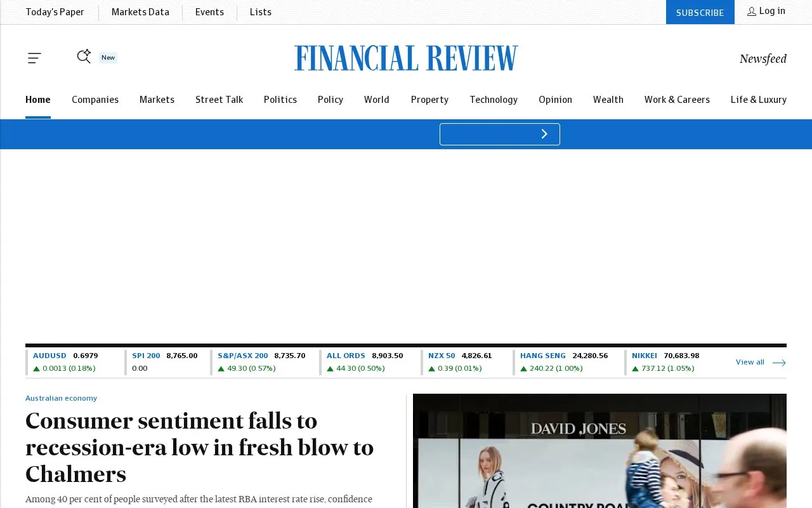
Task: Select the Home tab
Action: [x=38, y=100]
